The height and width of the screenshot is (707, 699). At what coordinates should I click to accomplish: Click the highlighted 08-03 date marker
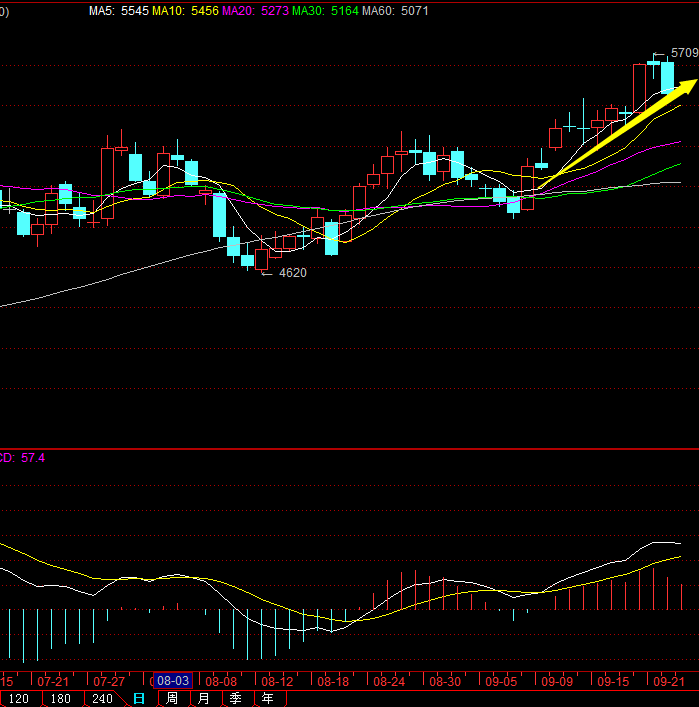point(172,680)
